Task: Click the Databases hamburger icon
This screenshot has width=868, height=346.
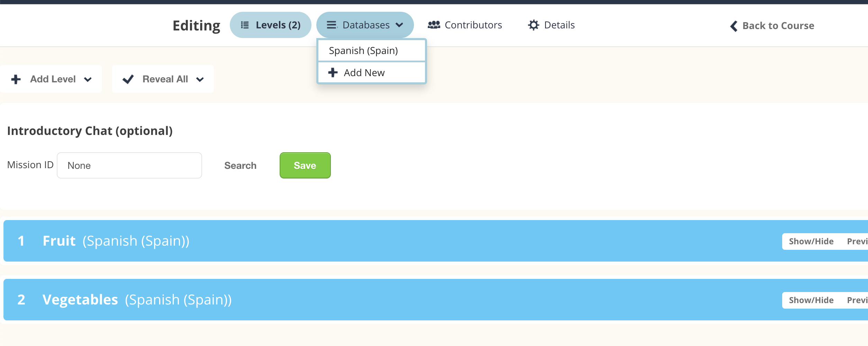Action: point(332,25)
